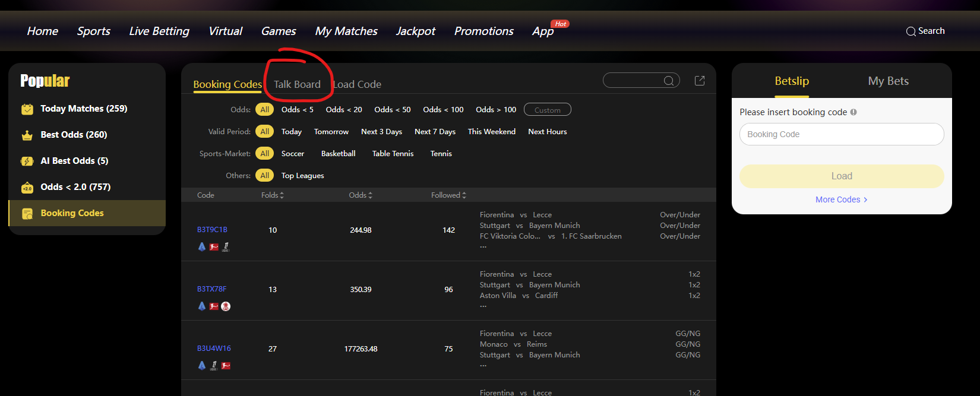Screen dimensions: 980x396
Task: Switch to the Talk Board tab
Action: (x=297, y=85)
